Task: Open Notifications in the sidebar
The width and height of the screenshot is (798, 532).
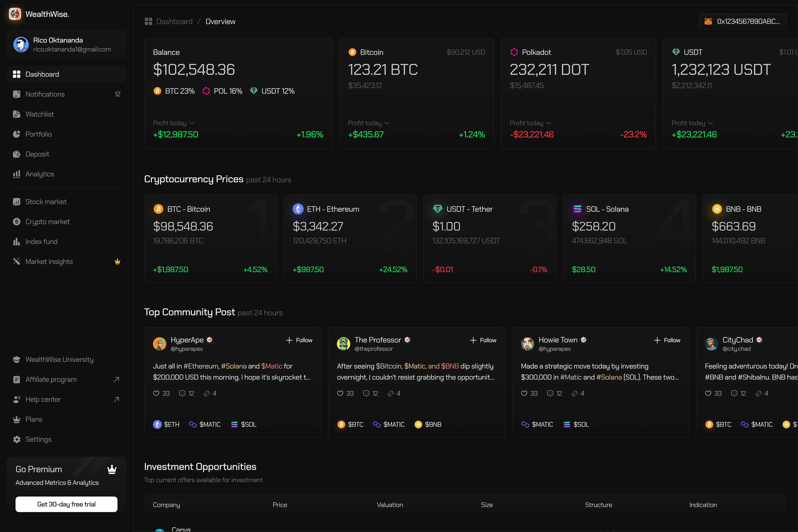Action: [x=66, y=94]
